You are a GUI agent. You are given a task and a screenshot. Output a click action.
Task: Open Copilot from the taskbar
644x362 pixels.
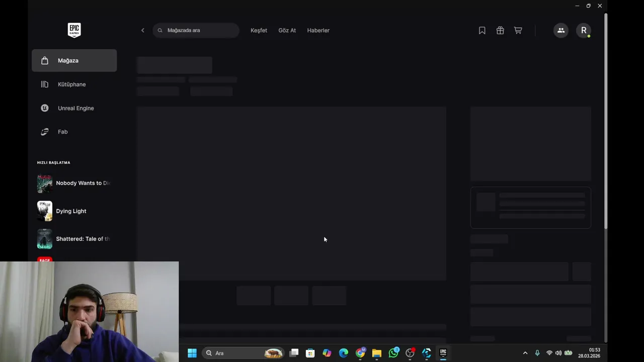pos(327,353)
